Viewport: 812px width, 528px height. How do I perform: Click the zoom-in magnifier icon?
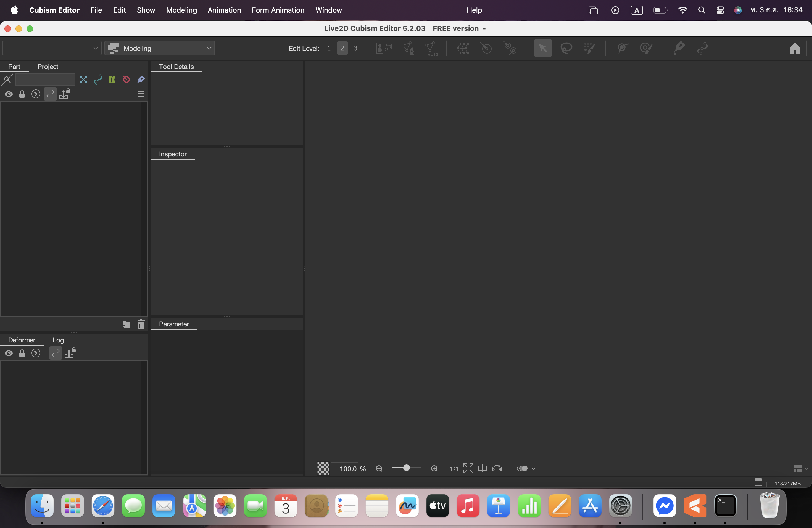pyautogui.click(x=434, y=468)
